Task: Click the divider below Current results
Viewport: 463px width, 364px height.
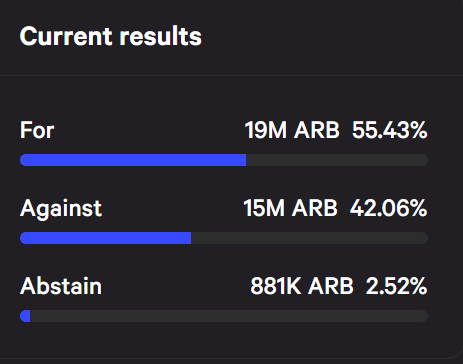Action: pos(231,76)
